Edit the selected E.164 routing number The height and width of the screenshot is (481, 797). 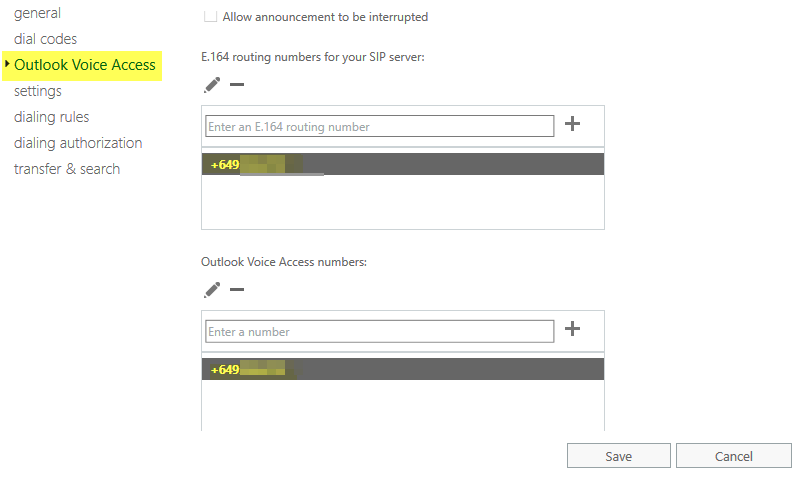point(212,85)
